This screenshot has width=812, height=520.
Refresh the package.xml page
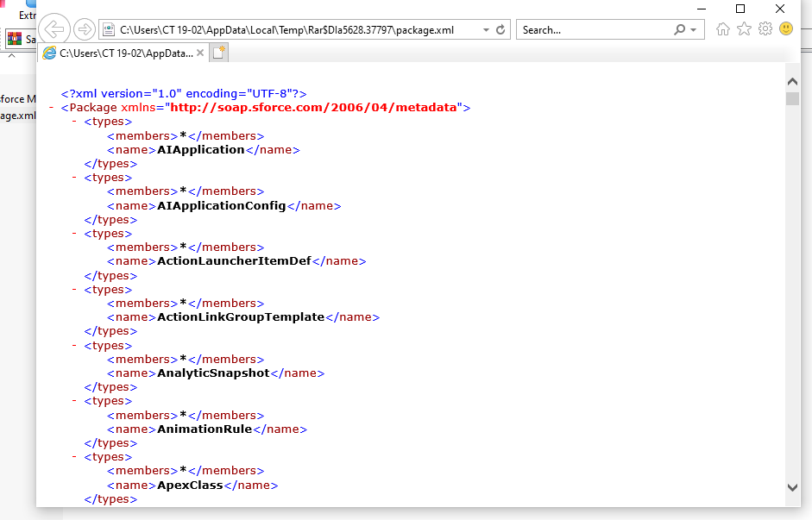(x=500, y=30)
